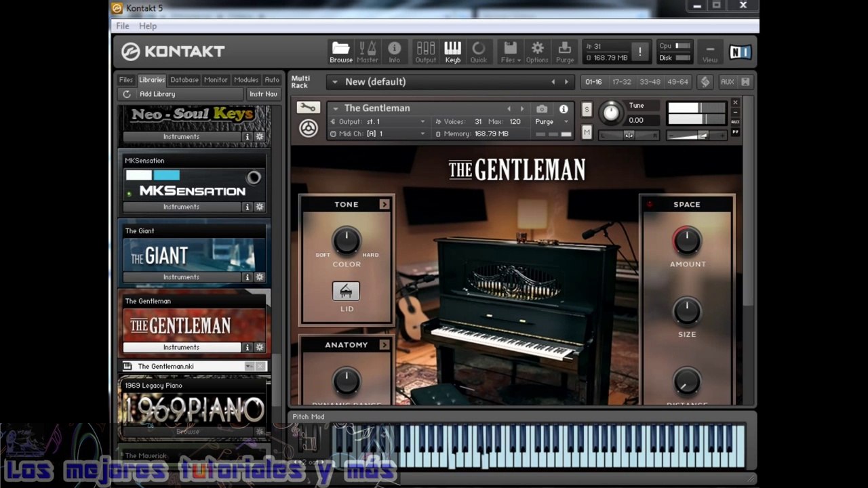Open Instruments for Neo-Soul Keys
Viewport: 868px width, 488px height.
[182, 137]
